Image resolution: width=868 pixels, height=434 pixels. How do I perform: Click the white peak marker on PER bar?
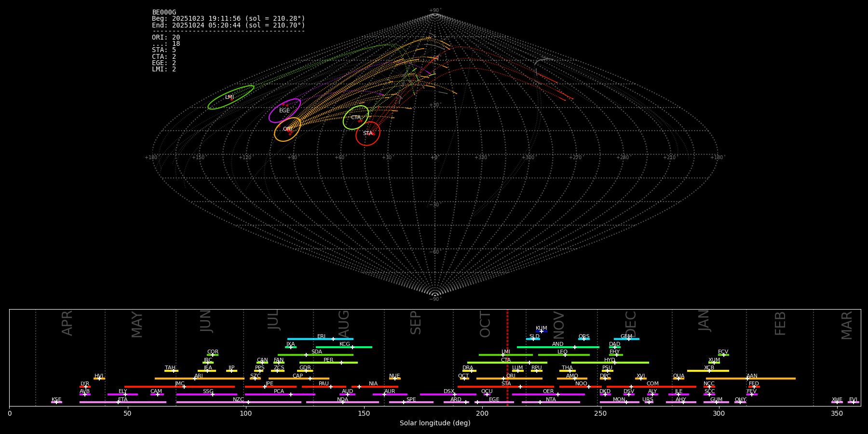click(341, 363)
